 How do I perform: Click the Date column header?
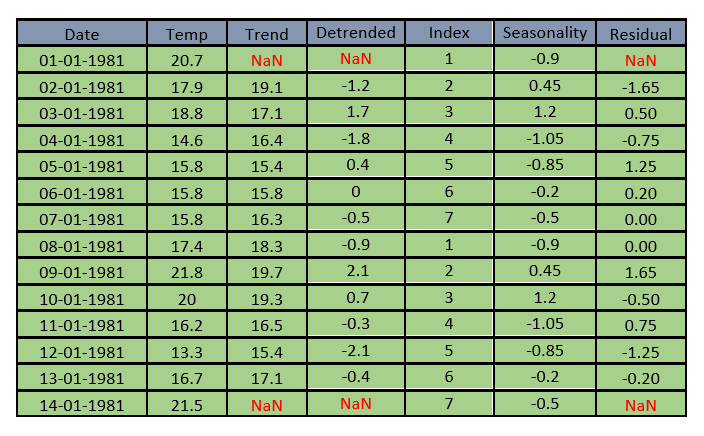click(81, 34)
